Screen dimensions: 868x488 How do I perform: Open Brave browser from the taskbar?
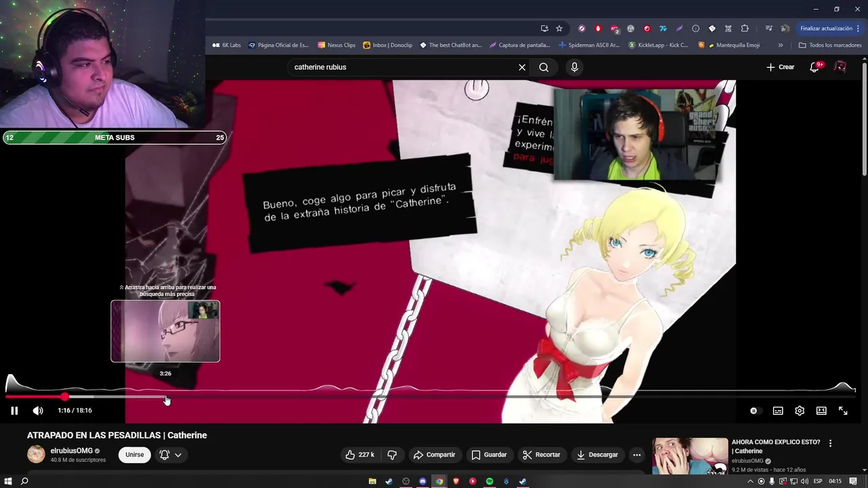point(456,481)
